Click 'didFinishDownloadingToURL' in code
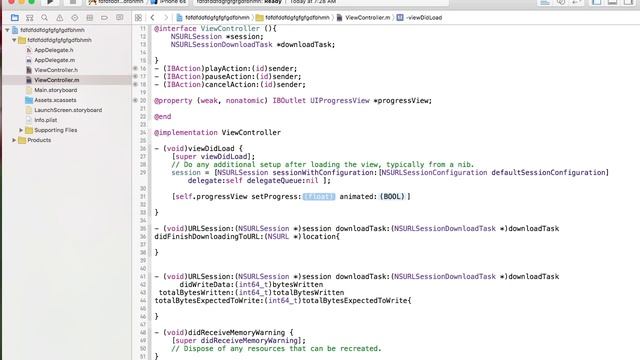 [x=207, y=236]
